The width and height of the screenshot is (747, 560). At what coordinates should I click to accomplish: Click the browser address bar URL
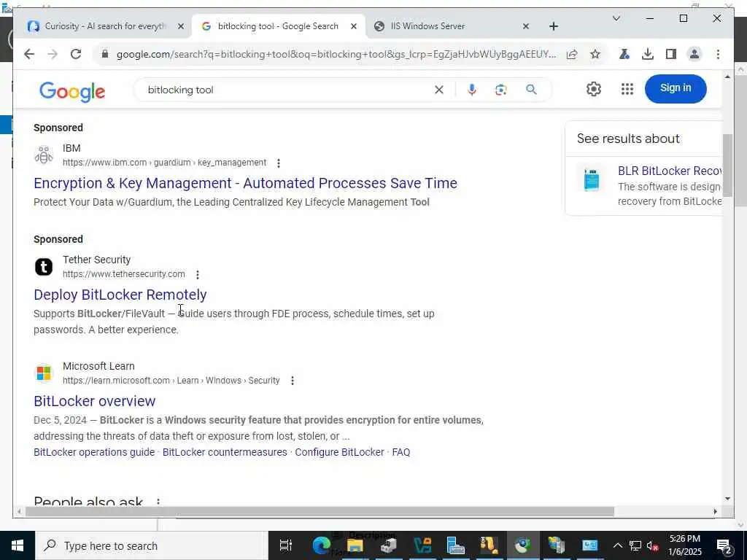336,54
